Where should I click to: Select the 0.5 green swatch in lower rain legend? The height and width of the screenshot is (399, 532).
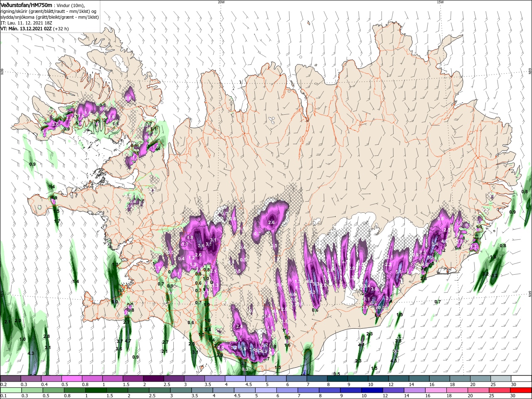pos(54,390)
